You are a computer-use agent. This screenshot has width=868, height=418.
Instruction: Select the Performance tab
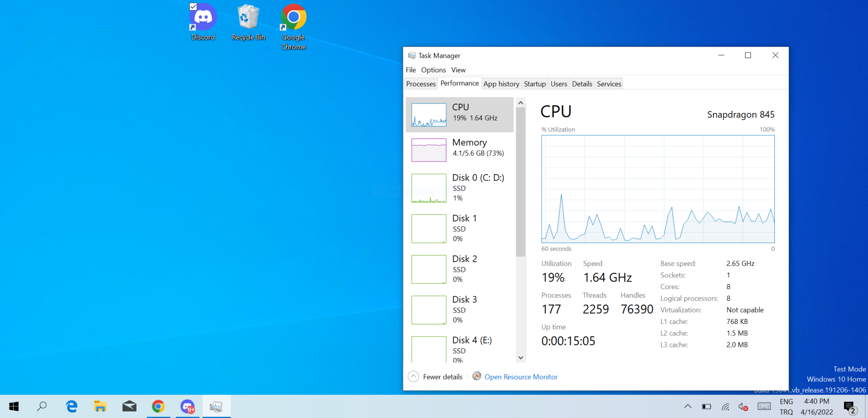click(x=459, y=83)
